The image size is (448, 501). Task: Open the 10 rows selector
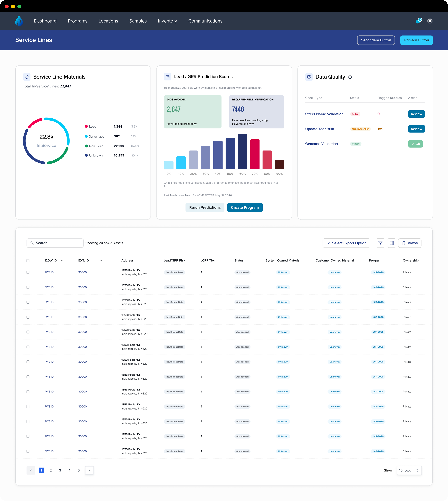point(409,471)
